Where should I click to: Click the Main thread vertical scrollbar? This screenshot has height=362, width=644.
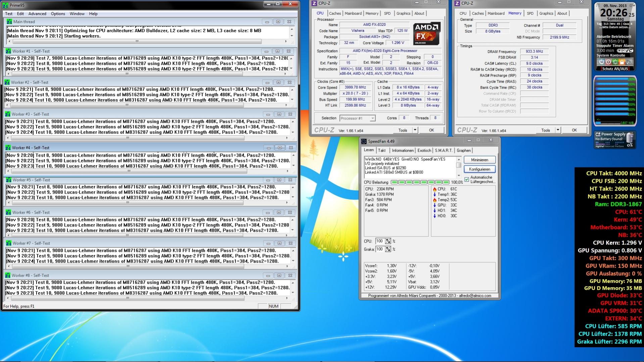292,33
